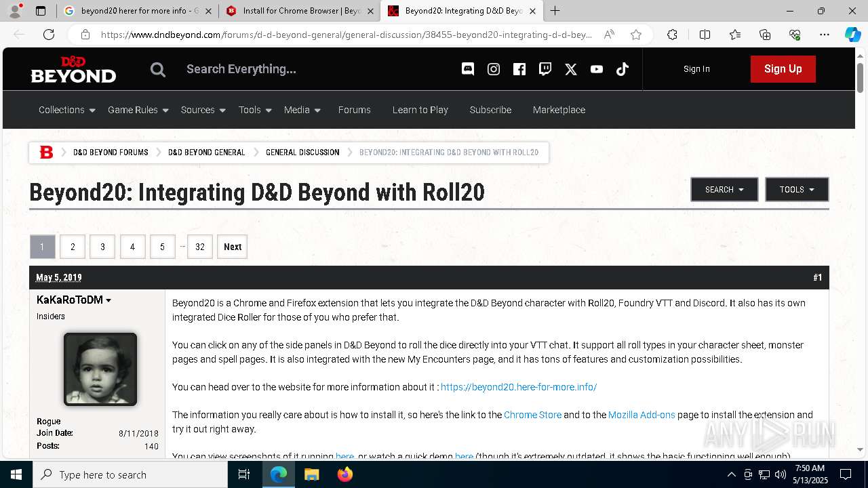This screenshot has height=488, width=868.
Task: Toggle split screen view icon
Action: (705, 35)
